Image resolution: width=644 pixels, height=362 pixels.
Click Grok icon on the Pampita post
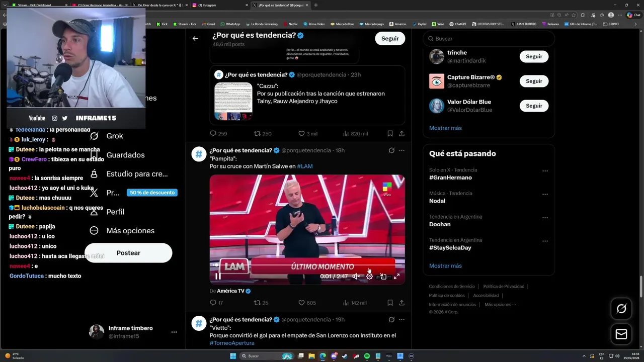391,150
